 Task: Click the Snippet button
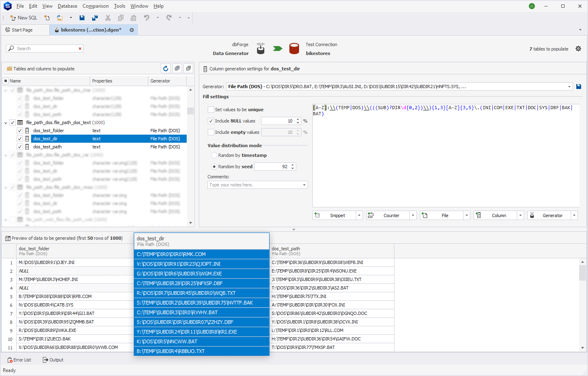coord(335,215)
